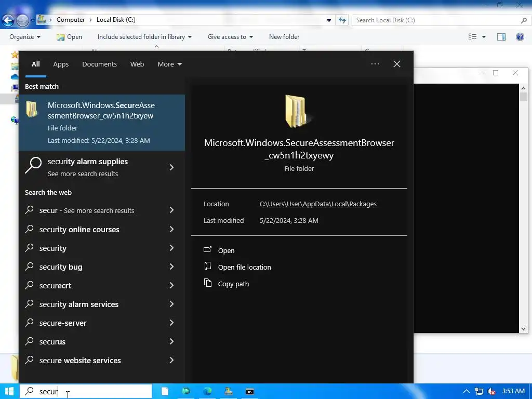Click the large folder icon in preview pane
532x399 pixels.
pos(297,112)
